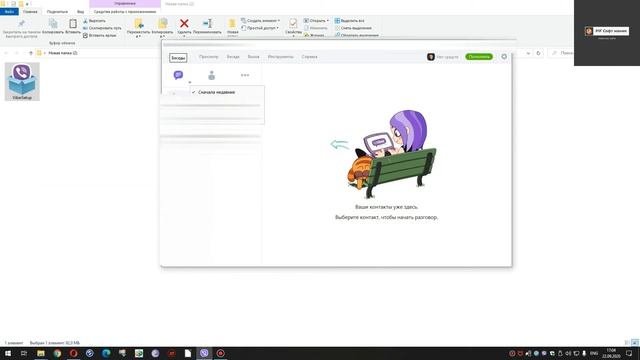Screen dimensions: 640x360
Task: Open Opera on the taskbar
Action: coord(73,353)
